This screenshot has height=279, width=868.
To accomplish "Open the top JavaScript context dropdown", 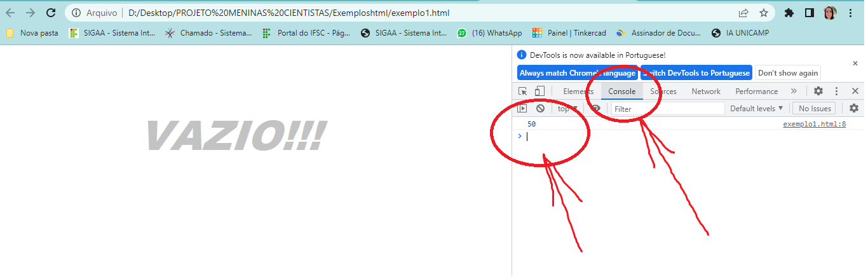I will [567, 109].
